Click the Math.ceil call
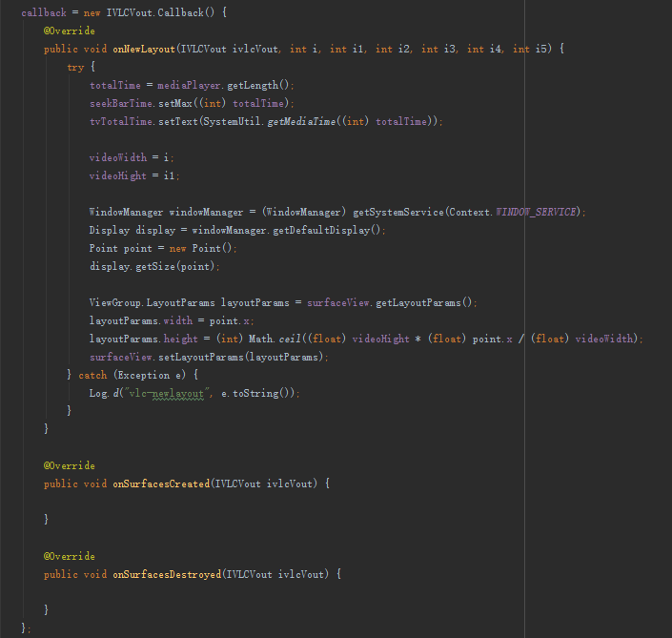 (x=275, y=339)
